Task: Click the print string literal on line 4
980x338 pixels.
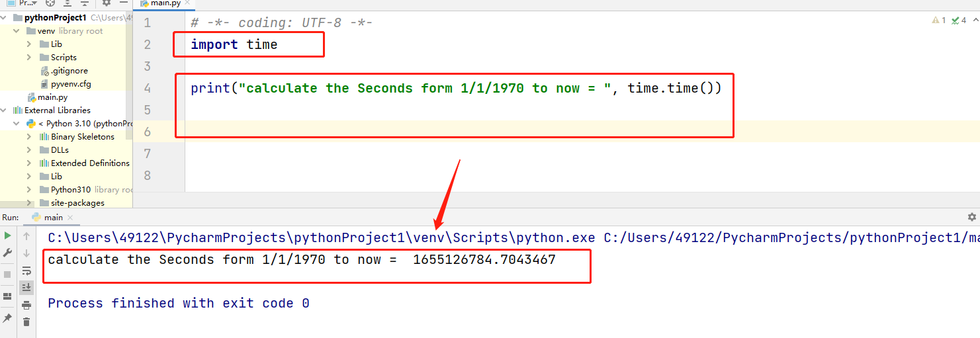Action: tap(425, 88)
